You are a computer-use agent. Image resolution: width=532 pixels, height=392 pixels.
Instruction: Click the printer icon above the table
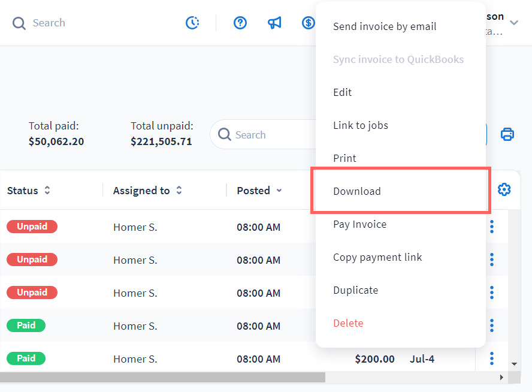(x=507, y=134)
